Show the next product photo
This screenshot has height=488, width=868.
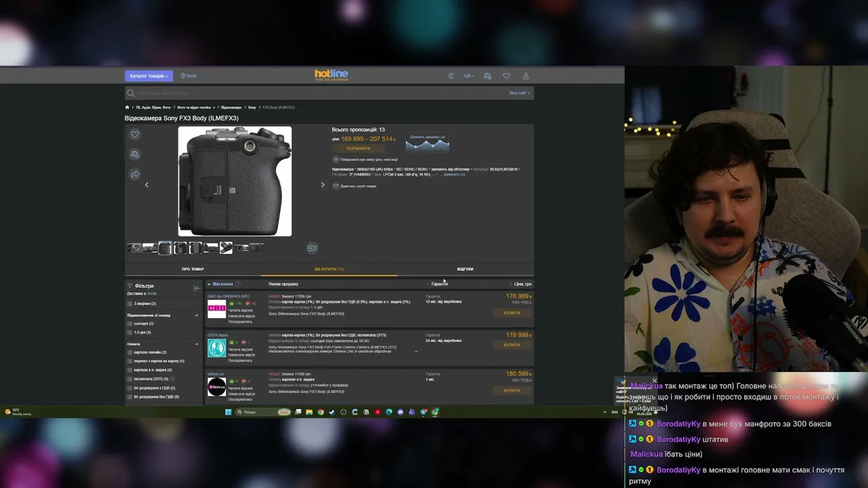(x=323, y=184)
